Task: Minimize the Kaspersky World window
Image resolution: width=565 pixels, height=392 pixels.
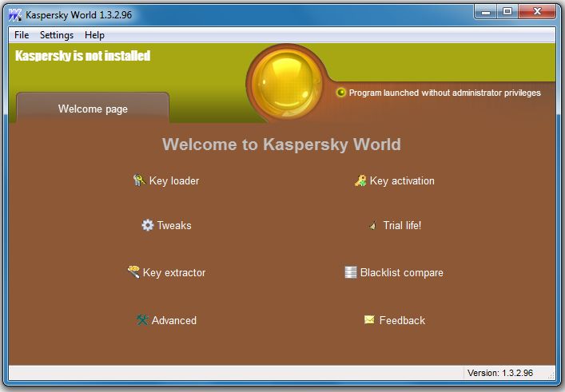Action: [486, 12]
